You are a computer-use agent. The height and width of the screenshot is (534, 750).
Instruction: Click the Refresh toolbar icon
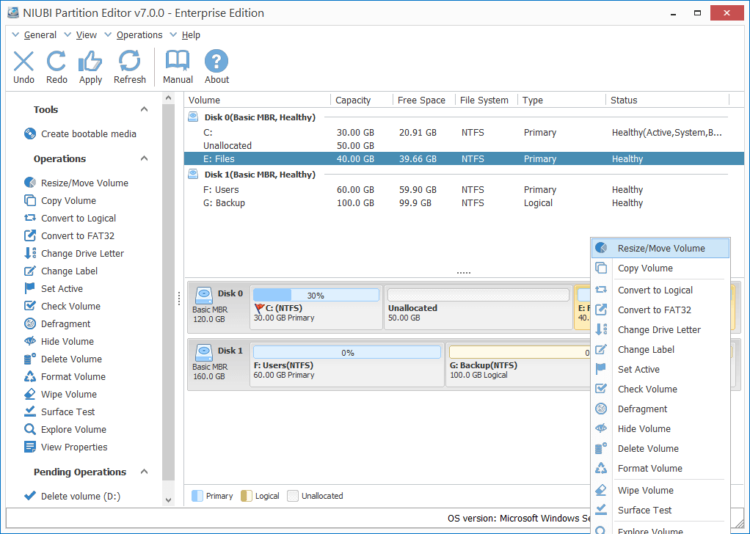click(x=129, y=61)
